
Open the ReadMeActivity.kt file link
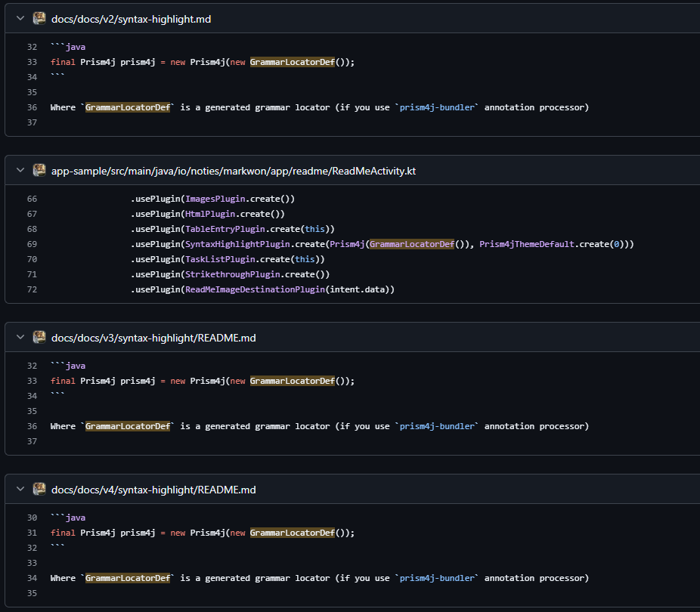[234, 172]
